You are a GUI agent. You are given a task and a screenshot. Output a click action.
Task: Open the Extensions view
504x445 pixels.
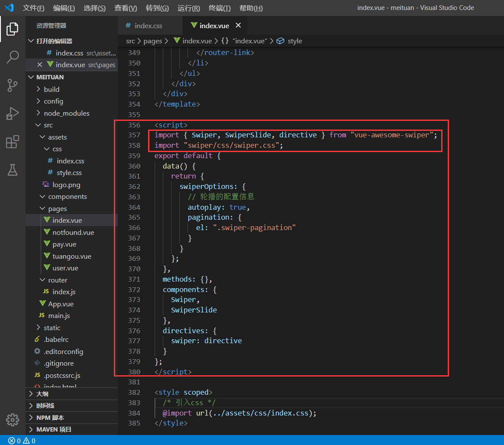[12, 142]
